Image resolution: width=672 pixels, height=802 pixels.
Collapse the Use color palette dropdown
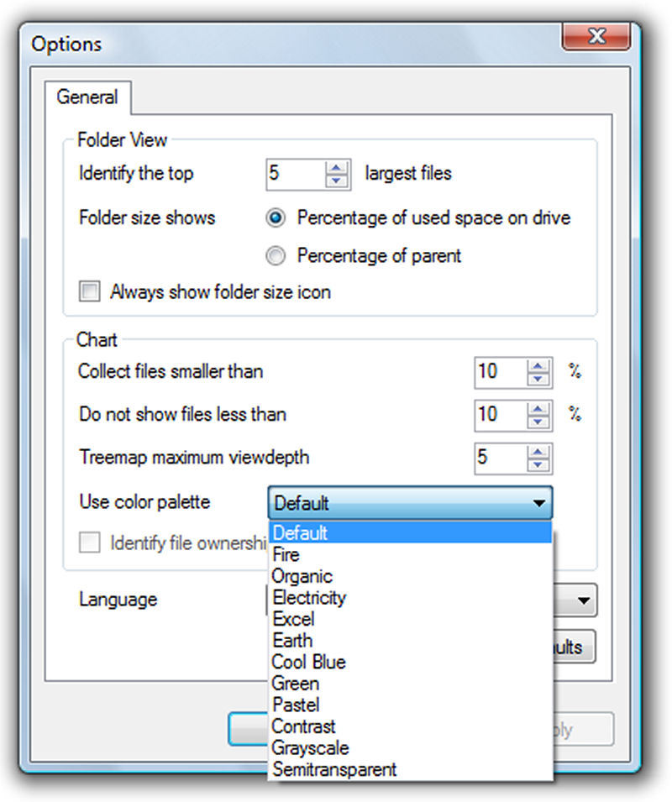538,503
